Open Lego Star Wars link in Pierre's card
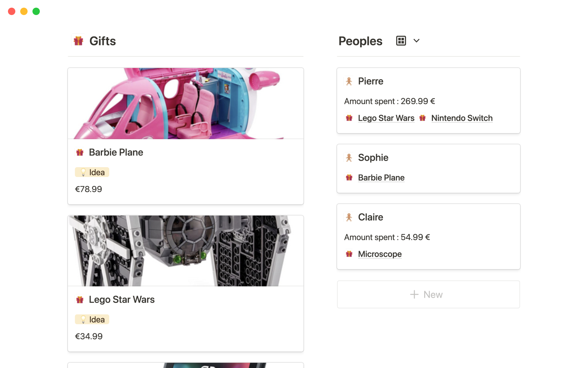588x368 pixels. click(x=386, y=118)
